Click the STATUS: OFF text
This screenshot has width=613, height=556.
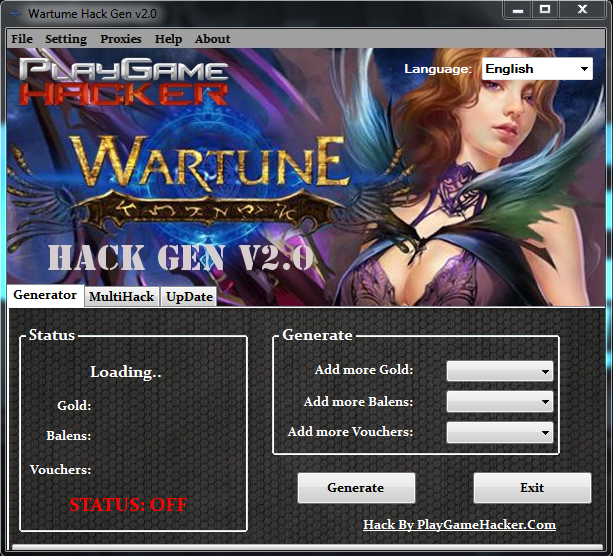click(x=128, y=505)
